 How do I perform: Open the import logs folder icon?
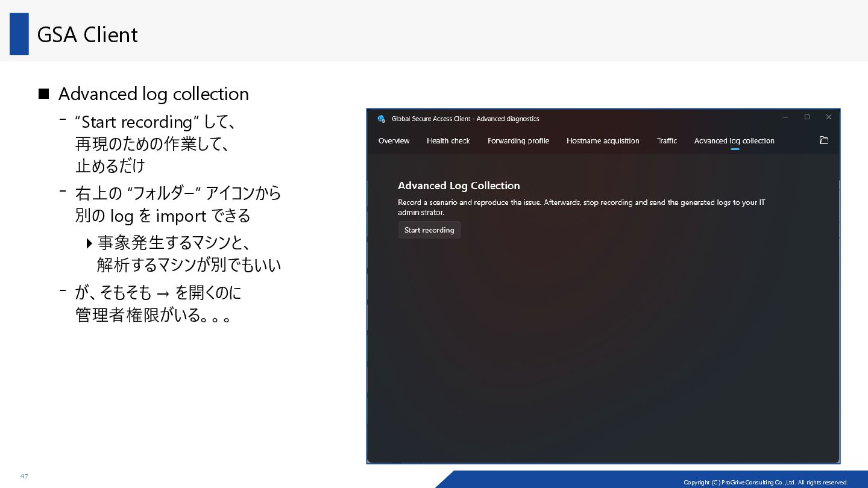pyautogui.click(x=824, y=140)
